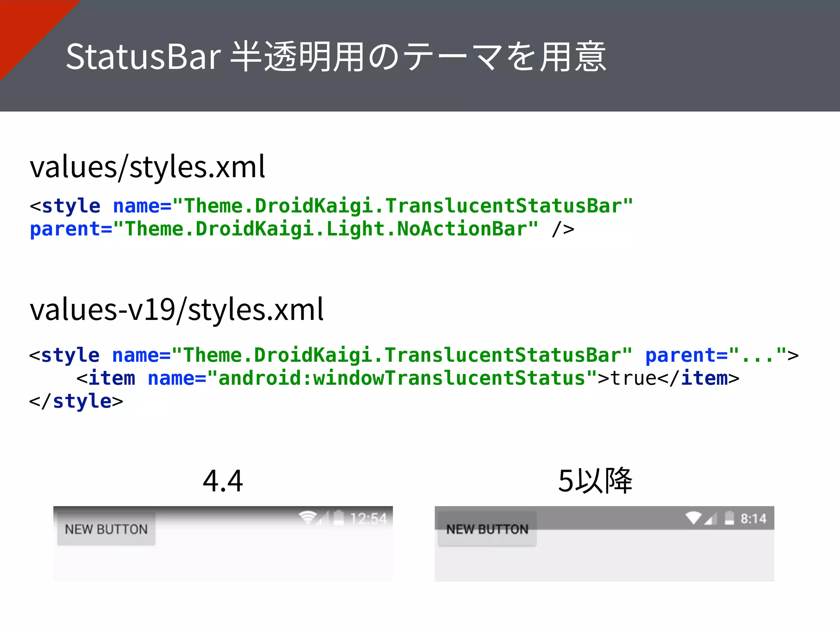This screenshot has width=840, height=630.
Task: Click the cell signal icon in the 5以降 status bar
Action: pyautogui.click(x=710, y=519)
